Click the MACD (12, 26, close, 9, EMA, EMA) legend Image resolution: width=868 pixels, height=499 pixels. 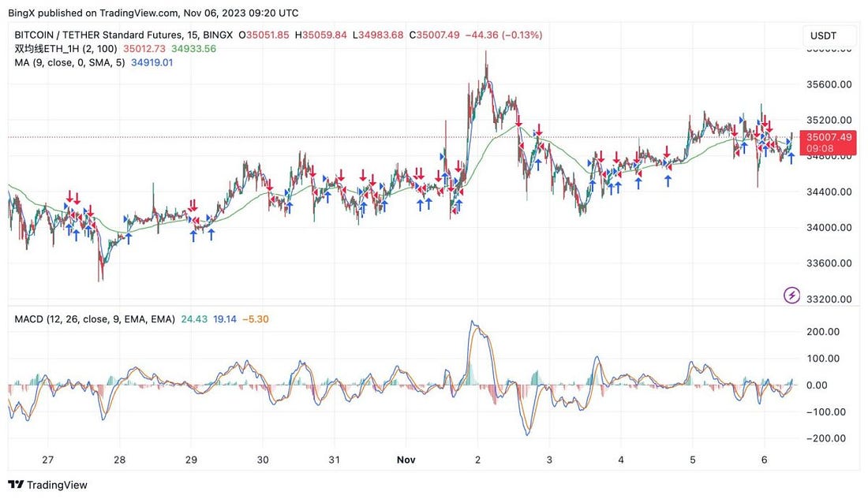pos(95,319)
